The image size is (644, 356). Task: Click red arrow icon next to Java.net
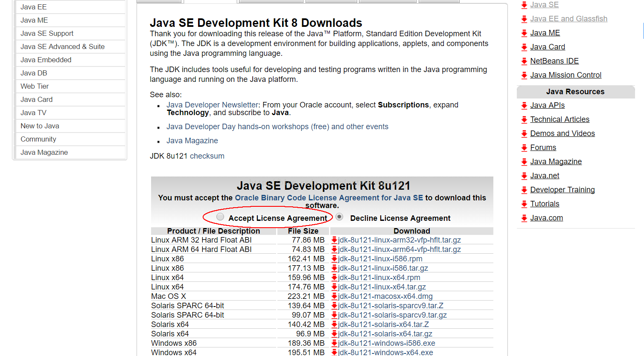point(525,176)
